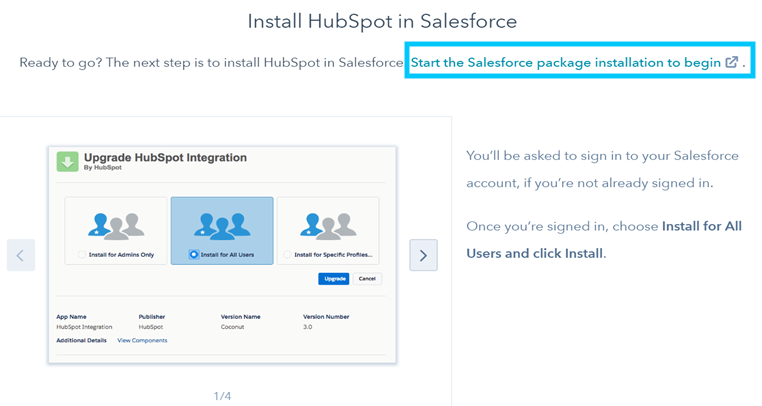
Task: Click the Version Number value 3.0
Action: [x=309, y=326]
